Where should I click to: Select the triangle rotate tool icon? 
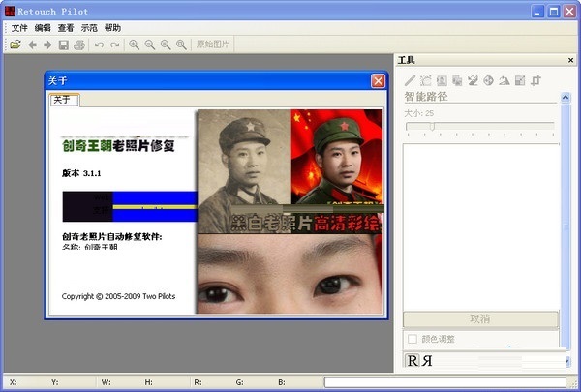pyautogui.click(x=504, y=80)
